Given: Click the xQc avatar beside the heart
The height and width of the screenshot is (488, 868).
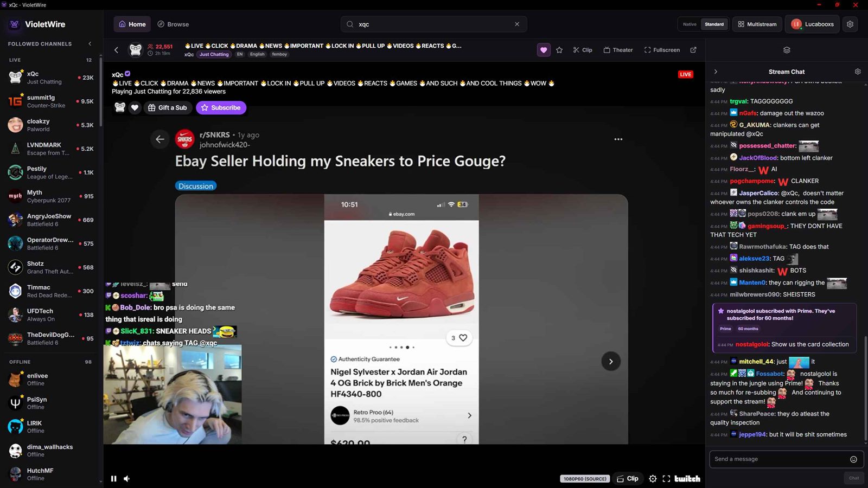Looking at the screenshot, I should [x=120, y=107].
